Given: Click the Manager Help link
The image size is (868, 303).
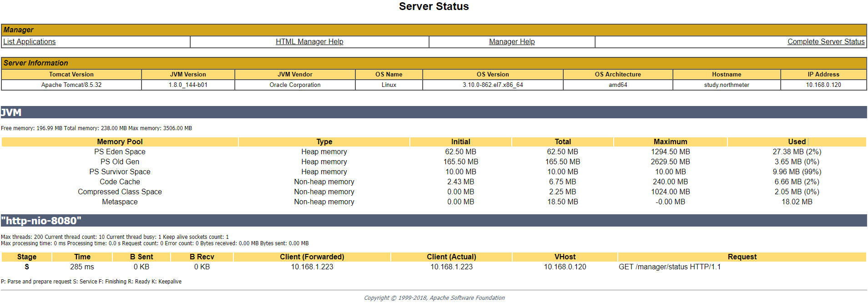Looking at the screenshot, I should 512,42.
